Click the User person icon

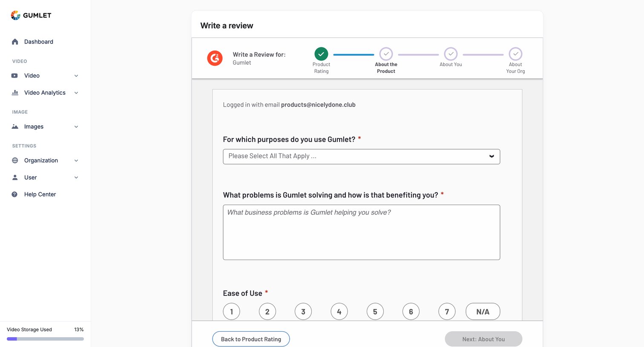pos(15,177)
